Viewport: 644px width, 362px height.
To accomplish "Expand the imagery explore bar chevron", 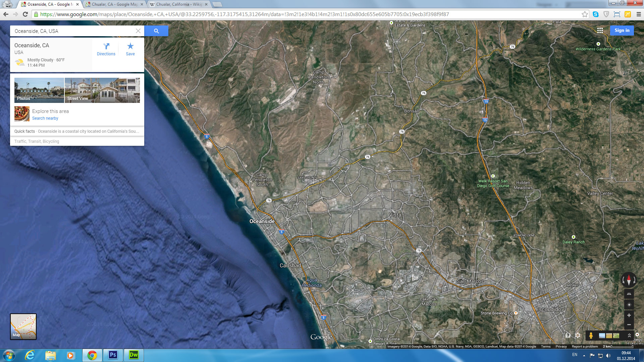I will [x=629, y=335].
